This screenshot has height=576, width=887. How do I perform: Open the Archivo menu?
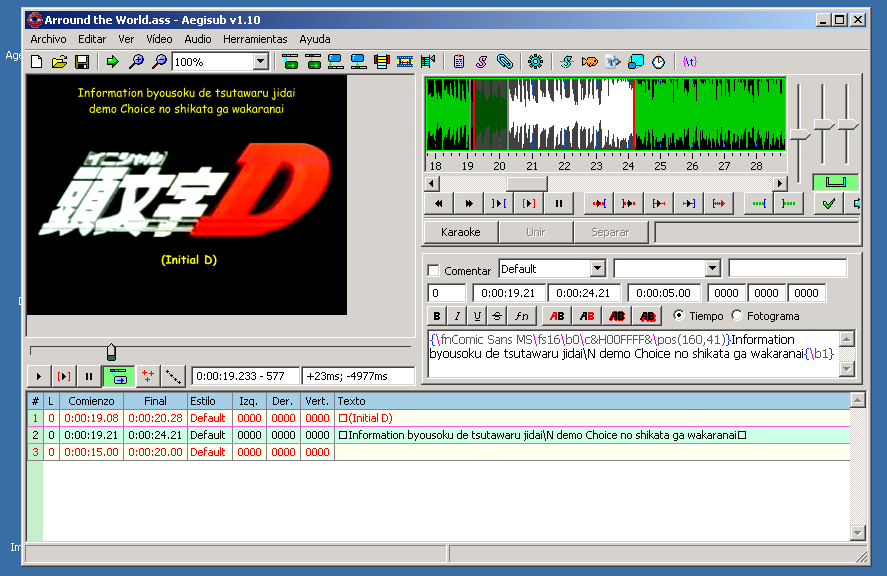(x=48, y=39)
